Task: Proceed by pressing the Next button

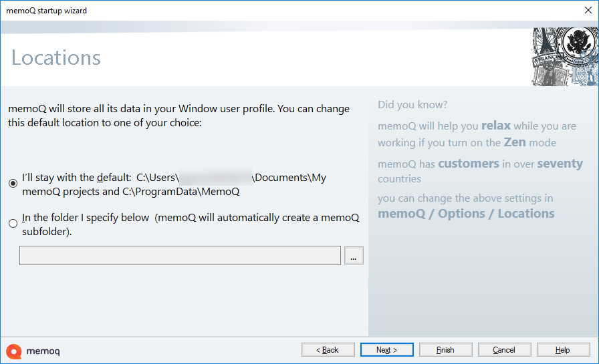Action: point(386,350)
